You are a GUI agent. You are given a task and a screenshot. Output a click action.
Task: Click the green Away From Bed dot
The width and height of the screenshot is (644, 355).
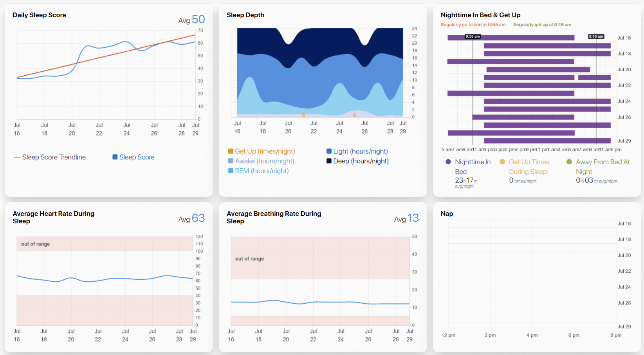pyautogui.click(x=569, y=162)
